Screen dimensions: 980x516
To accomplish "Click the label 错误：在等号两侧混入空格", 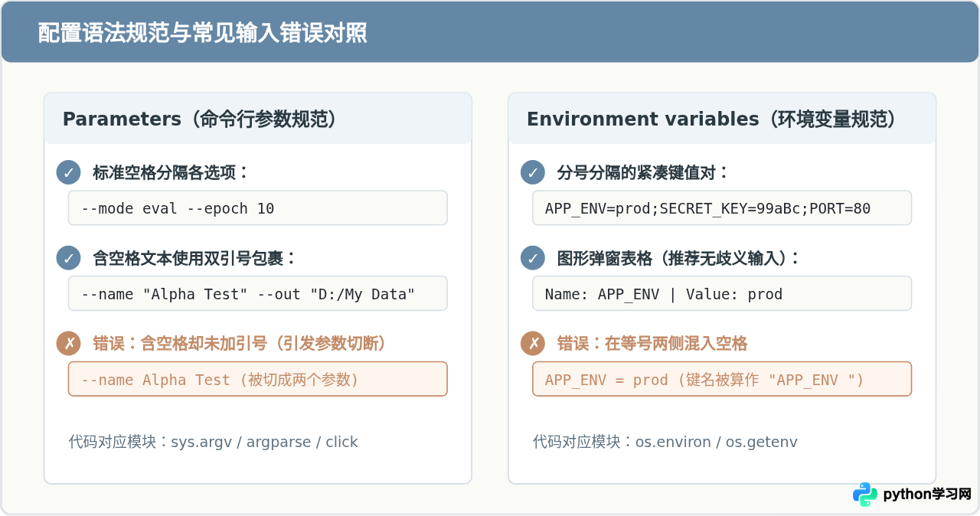I will coord(652,344).
